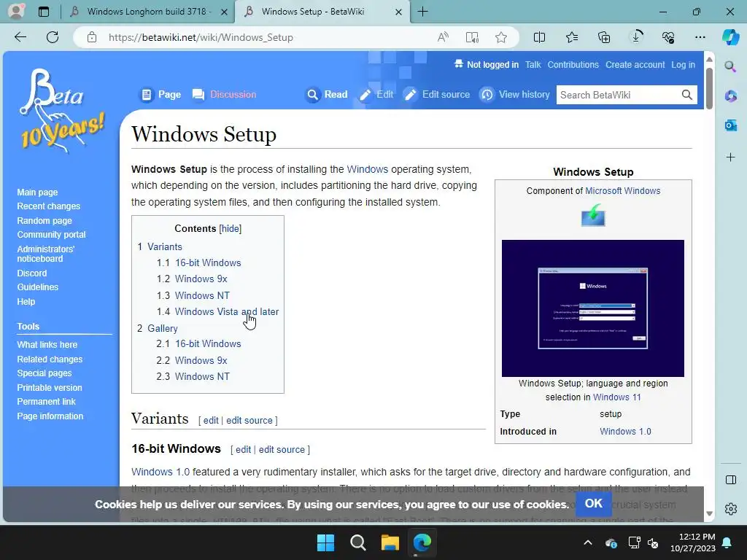
Task: Accept cookies with OK button
Action: point(593,504)
